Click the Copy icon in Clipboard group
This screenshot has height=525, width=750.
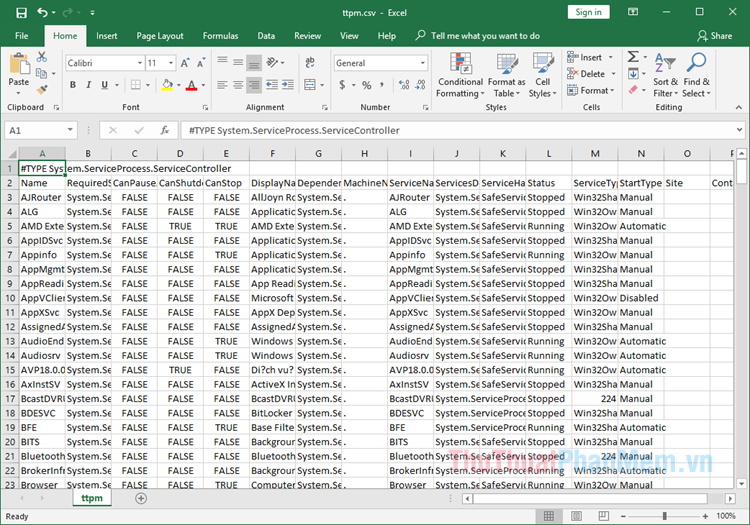click(x=42, y=73)
